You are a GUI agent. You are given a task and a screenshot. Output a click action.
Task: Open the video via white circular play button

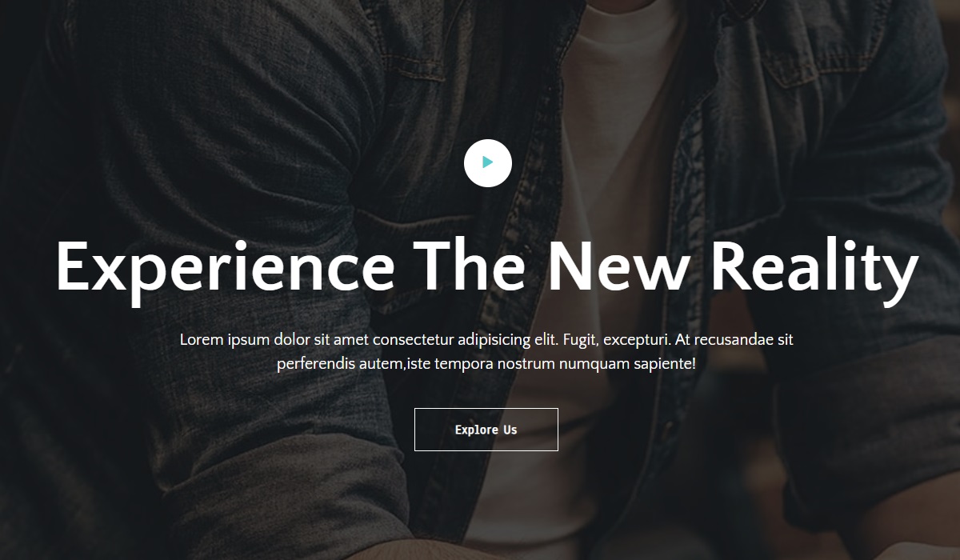coord(488,163)
